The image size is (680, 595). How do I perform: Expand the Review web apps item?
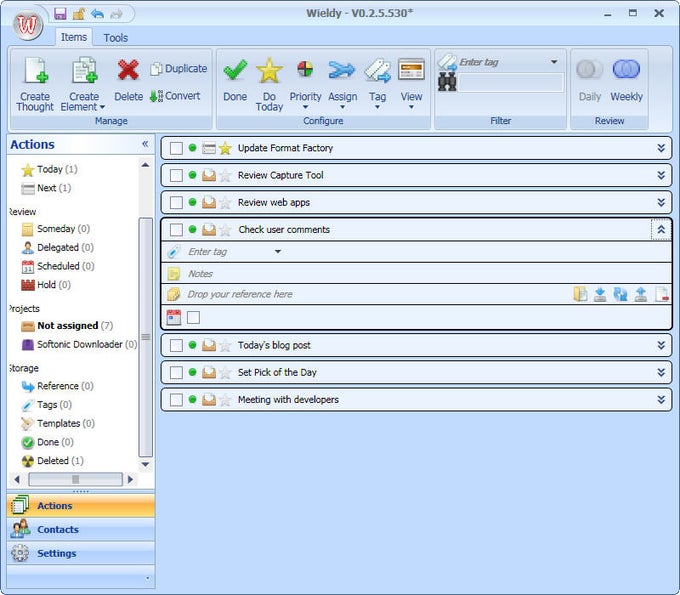(x=661, y=203)
